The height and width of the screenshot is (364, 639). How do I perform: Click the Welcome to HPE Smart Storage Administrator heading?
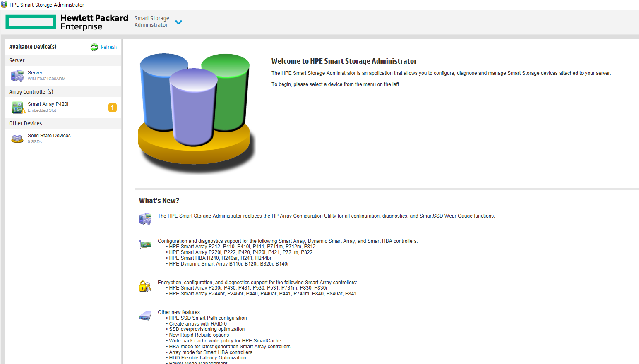[344, 61]
